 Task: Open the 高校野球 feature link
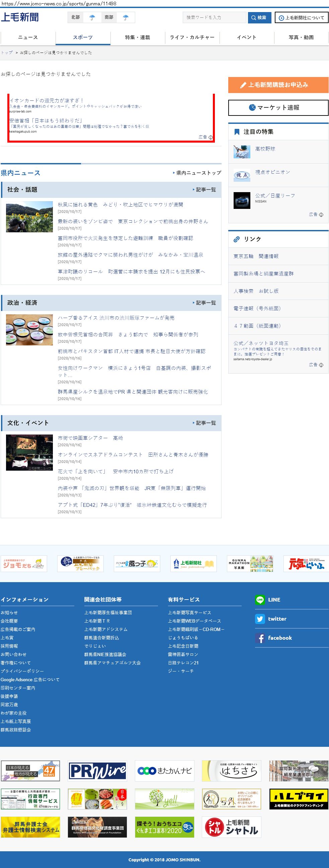(265, 149)
